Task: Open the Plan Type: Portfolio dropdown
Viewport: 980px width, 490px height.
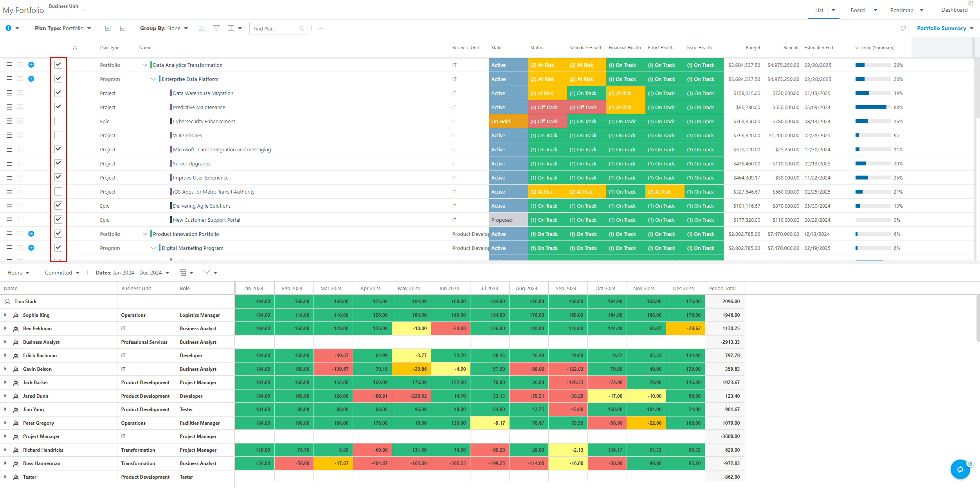Action: click(63, 28)
